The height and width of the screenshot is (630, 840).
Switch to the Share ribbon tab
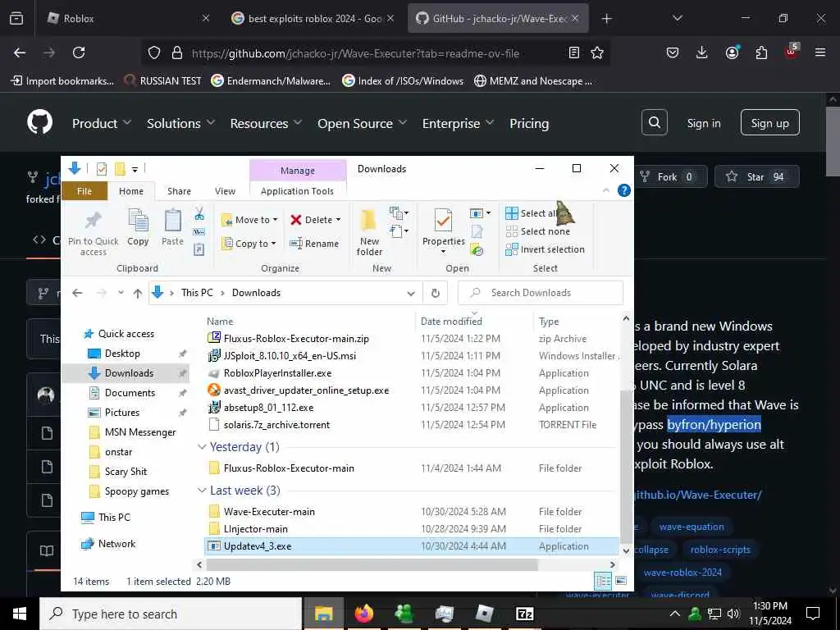(179, 191)
